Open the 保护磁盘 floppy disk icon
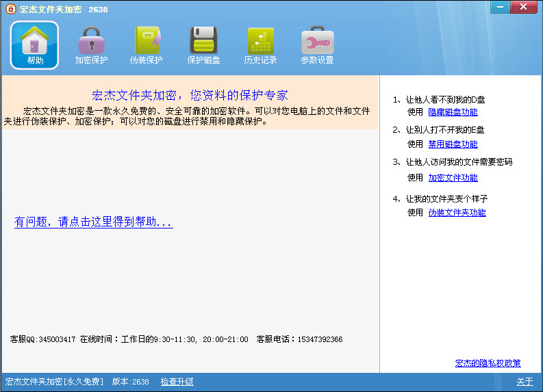 [203, 45]
